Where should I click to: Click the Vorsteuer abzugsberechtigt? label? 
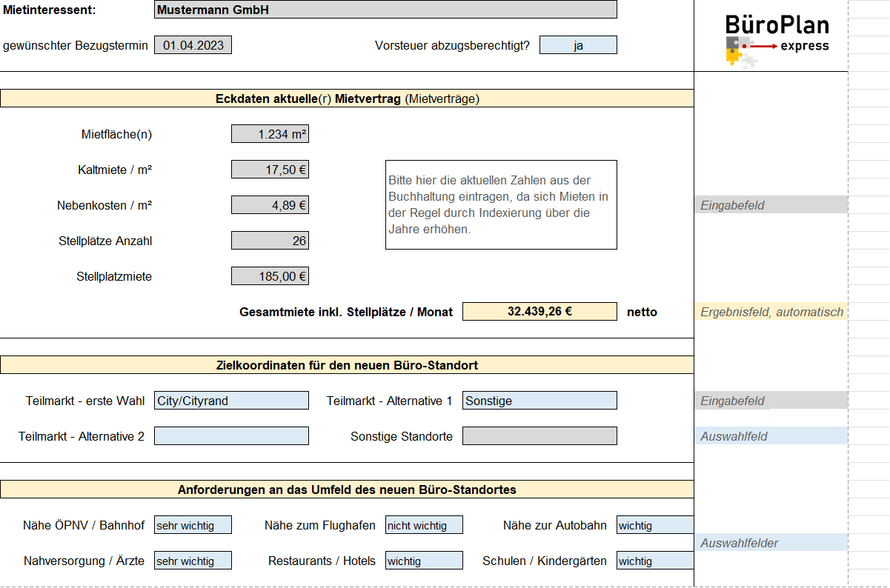click(452, 46)
